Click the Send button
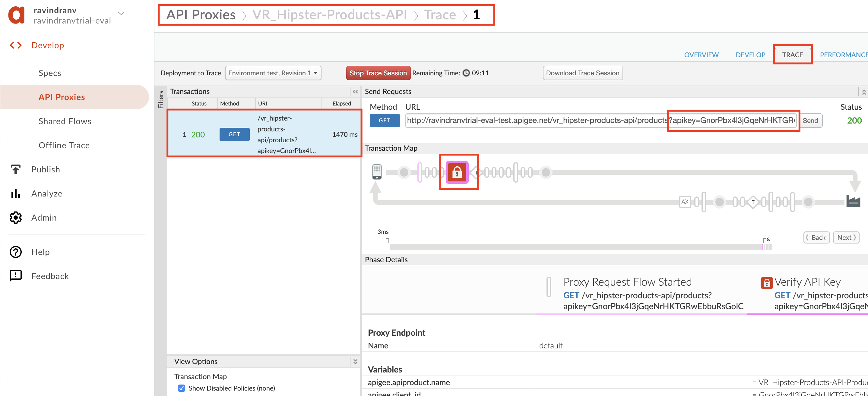Image resolution: width=868 pixels, height=396 pixels. tap(810, 121)
